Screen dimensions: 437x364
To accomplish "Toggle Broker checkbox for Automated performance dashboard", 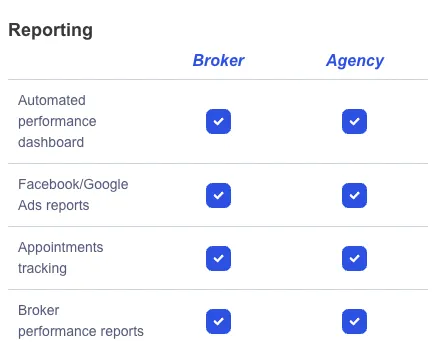I will (x=218, y=121).
